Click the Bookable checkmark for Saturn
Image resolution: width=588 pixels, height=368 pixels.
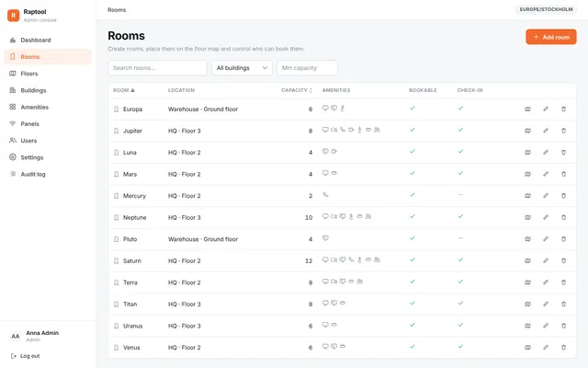coord(413,259)
